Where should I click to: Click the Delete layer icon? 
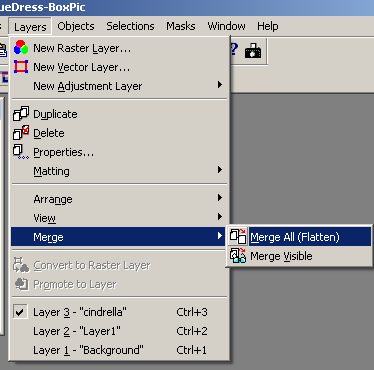click(x=21, y=133)
